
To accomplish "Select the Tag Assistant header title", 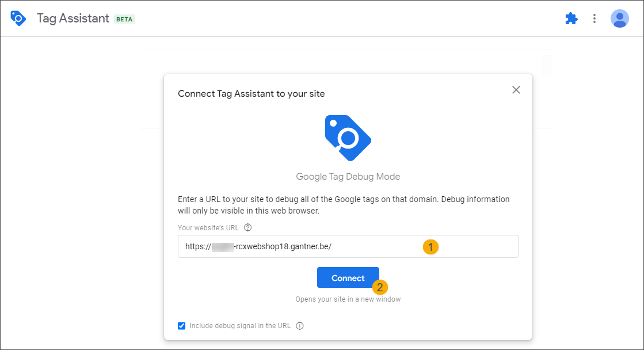I will tap(72, 18).
